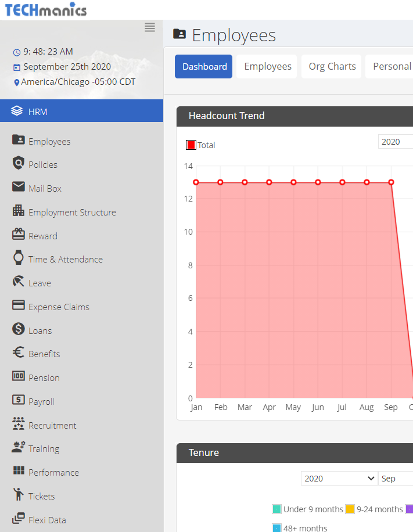Open the Performance section
Viewport: 413px width, 532px height.
pyautogui.click(x=53, y=473)
